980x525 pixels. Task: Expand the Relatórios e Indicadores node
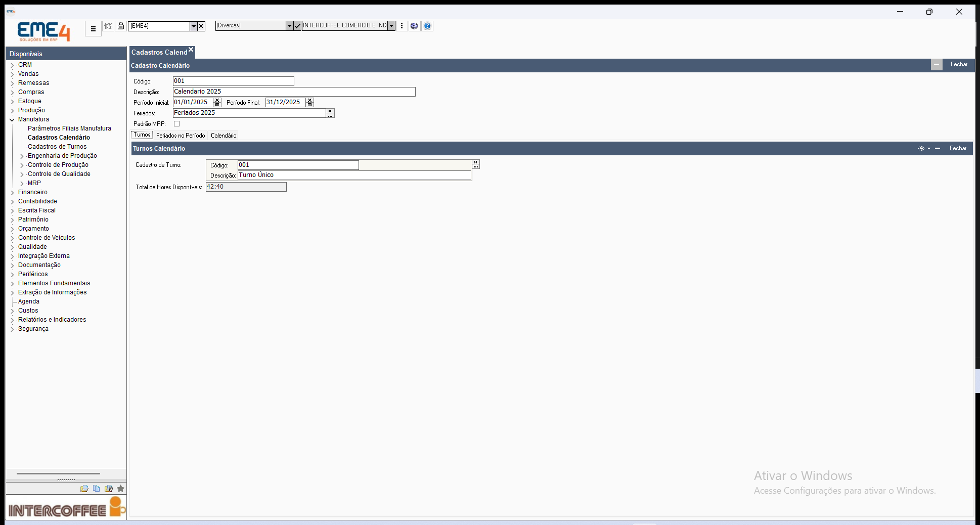[x=12, y=320]
